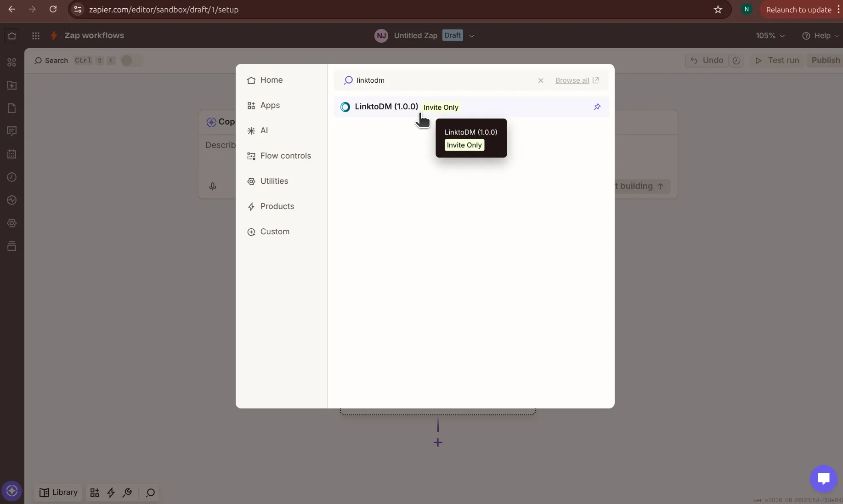Click the Invite Only badge on LinktoDM row
This screenshot has width=843, height=504.
tap(441, 107)
